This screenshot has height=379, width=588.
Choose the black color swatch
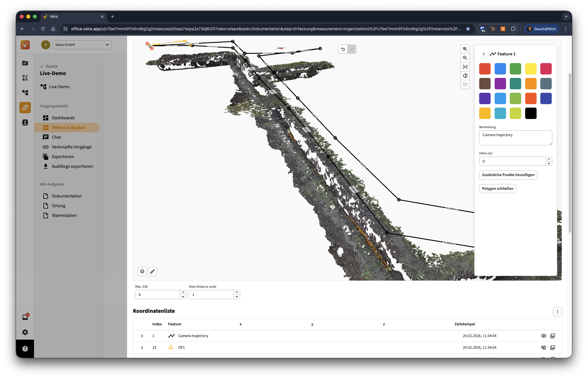[531, 113]
